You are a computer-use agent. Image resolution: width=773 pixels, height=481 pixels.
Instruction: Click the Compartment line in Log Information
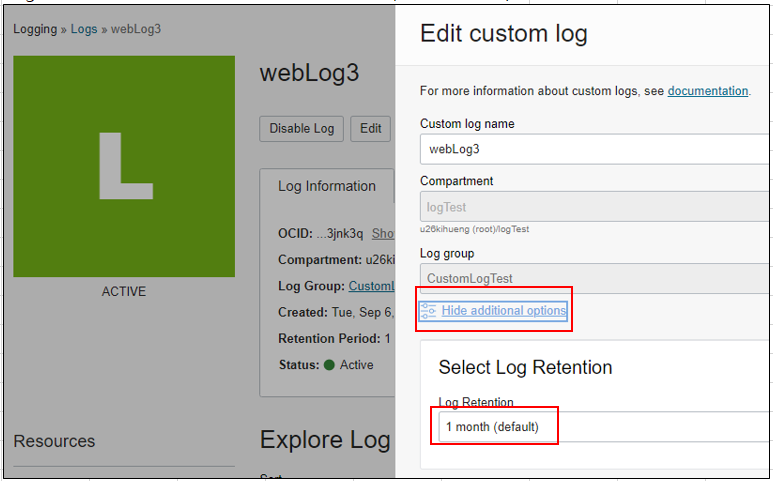336,260
